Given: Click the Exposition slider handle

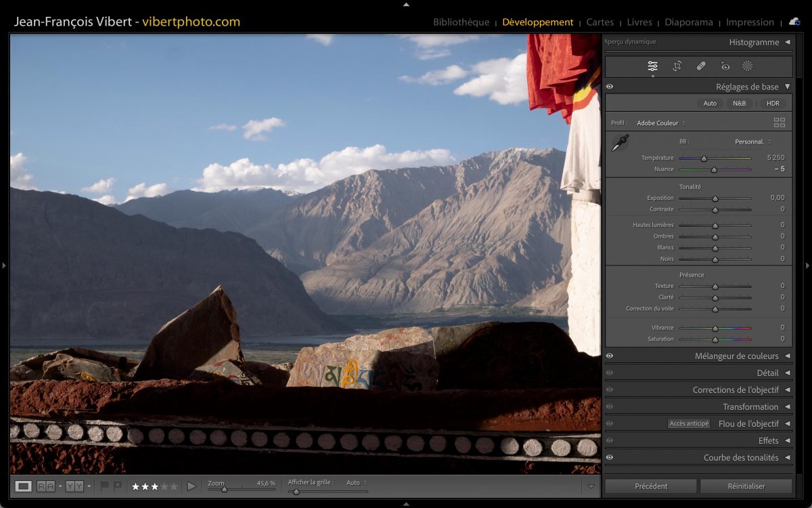Looking at the screenshot, I should coord(715,198).
